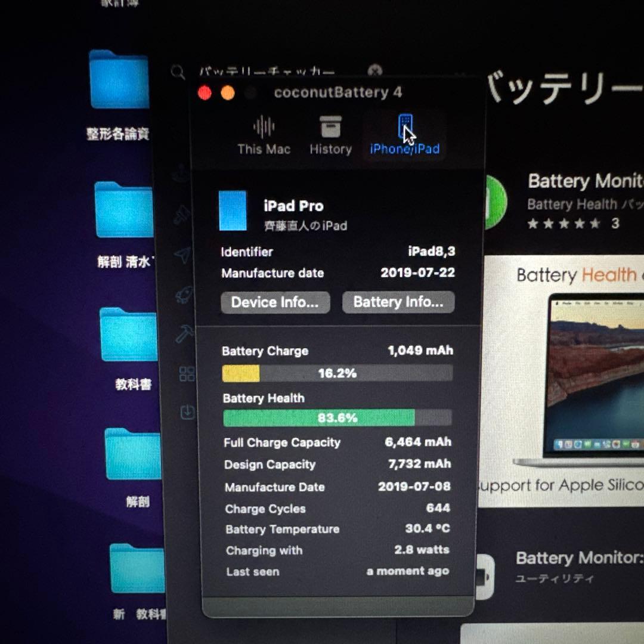This screenshot has height=644, width=644.
Task: Click the Device Info button
Action: [275, 302]
